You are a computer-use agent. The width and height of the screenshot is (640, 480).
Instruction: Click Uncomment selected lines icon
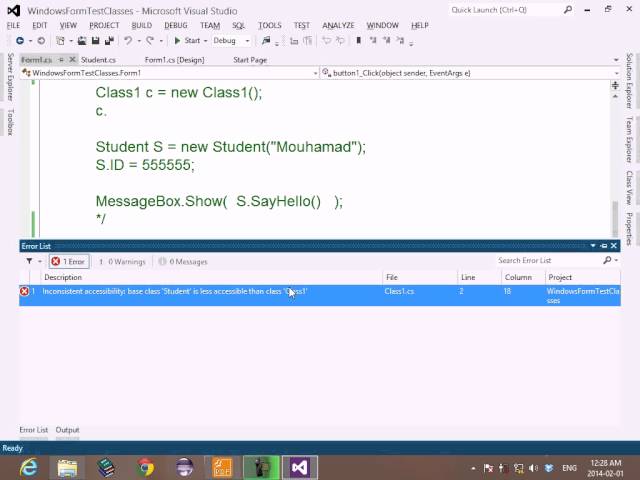(340, 40)
